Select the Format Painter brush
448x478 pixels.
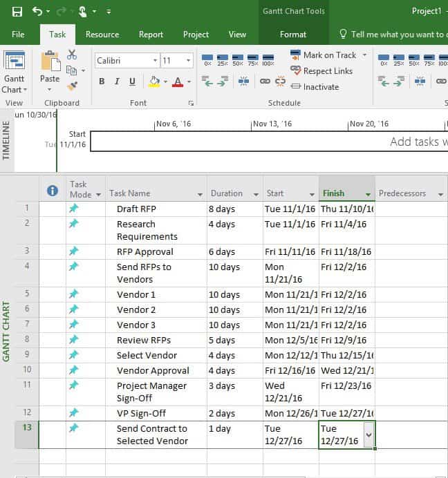[x=72, y=86]
